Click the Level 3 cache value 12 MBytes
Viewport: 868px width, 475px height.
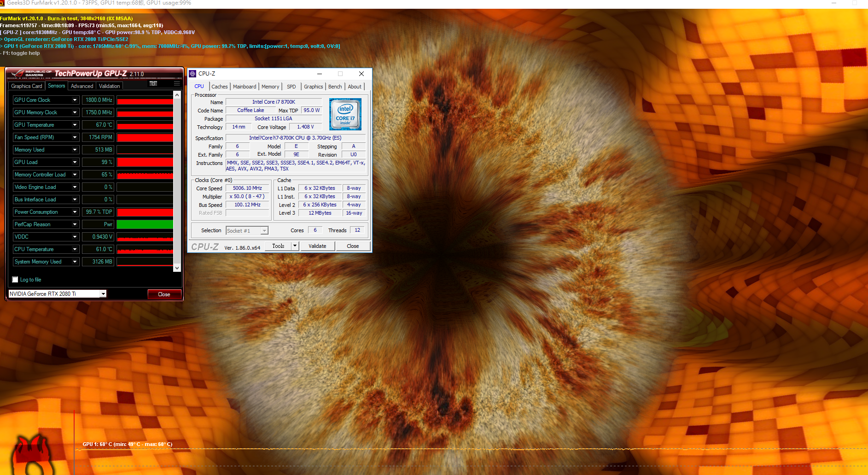pos(320,213)
